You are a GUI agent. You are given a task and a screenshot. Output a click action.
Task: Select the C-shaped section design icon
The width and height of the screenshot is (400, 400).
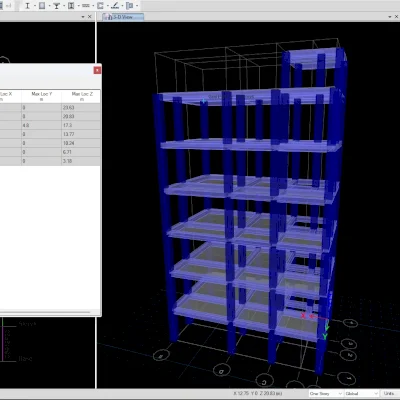[100, 6]
